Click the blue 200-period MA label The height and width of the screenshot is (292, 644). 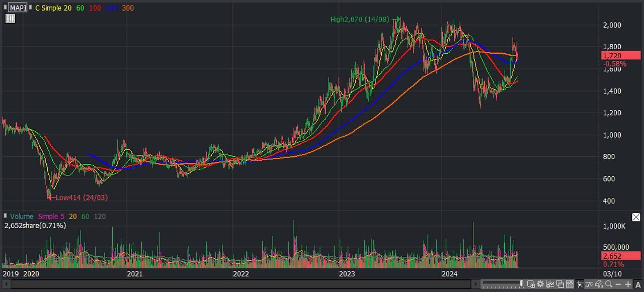[111, 8]
